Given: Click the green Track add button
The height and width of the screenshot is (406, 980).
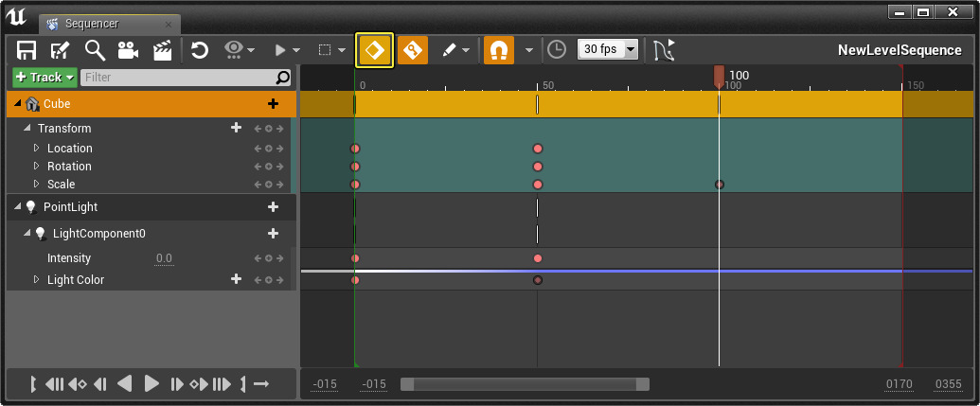Looking at the screenshot, I should [x=45, y=78].
